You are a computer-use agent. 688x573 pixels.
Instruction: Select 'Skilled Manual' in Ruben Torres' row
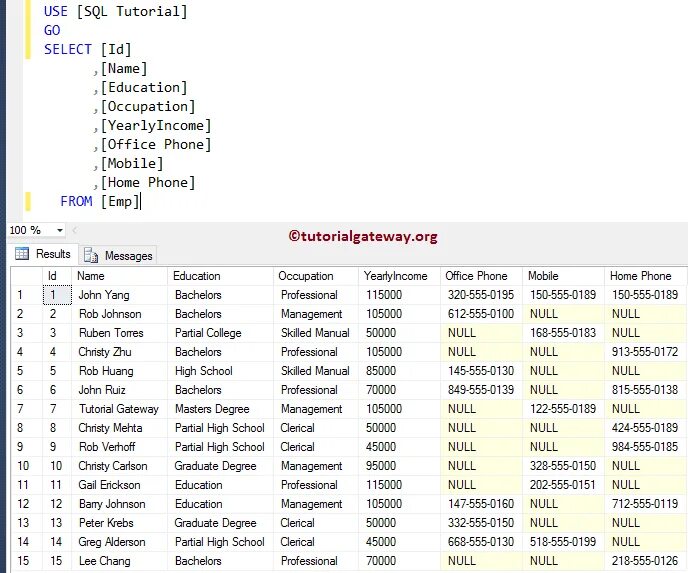[x=316, y=333]
